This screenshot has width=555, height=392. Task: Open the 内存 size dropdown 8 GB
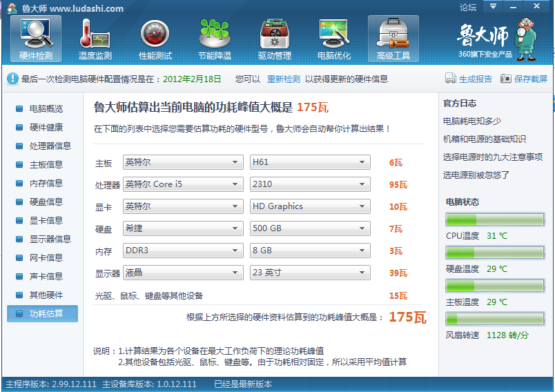(x=310, y=251)
